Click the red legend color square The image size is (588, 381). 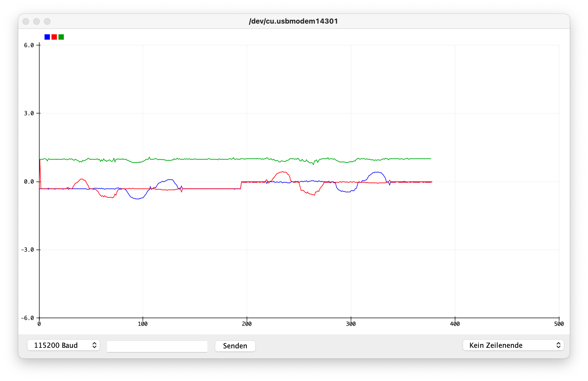54,37
